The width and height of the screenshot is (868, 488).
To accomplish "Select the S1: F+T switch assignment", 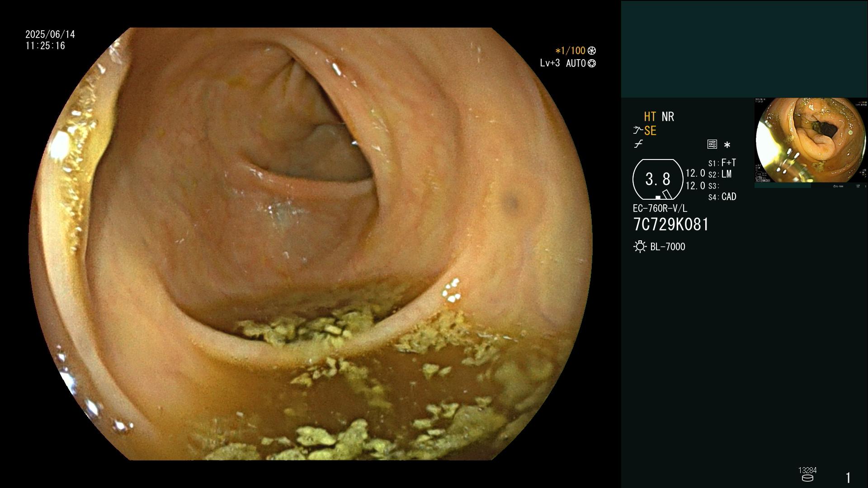I will pyautogui.click(x=722, y=163).
